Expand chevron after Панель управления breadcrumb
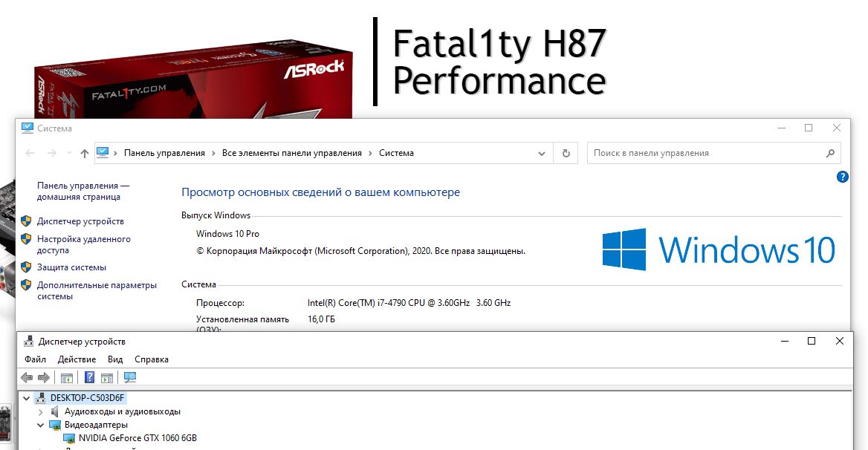This screenshot has width=868, height=450. tap(214, 153)
